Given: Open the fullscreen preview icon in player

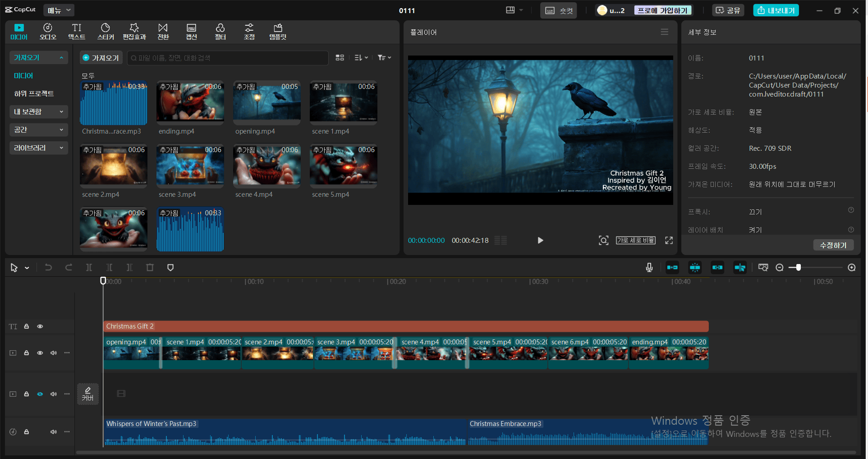Looking at the screenshot, I should point(669,241).
